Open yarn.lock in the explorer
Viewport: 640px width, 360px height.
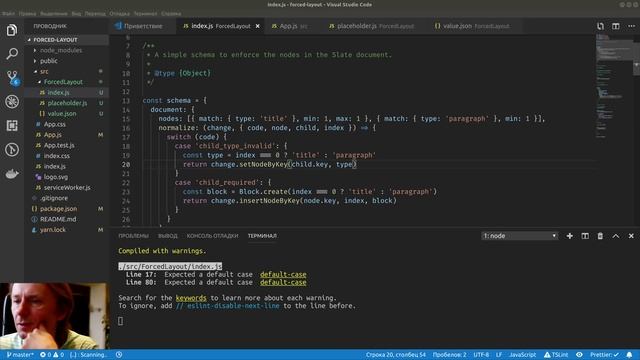[52, 230]
